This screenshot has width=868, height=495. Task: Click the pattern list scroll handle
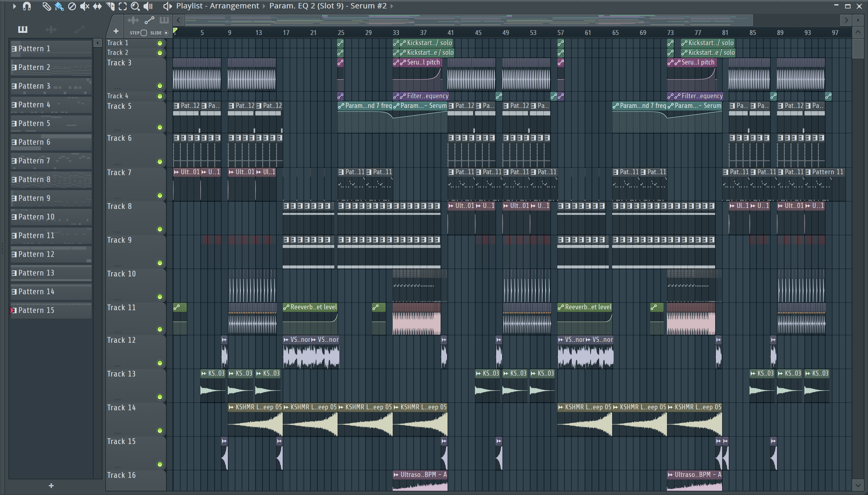coord(98,43)
